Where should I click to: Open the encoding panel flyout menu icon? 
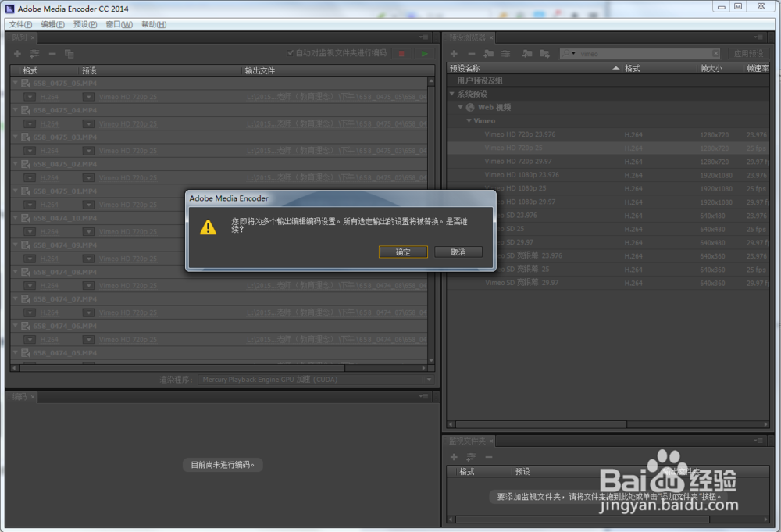(x=423, y=397)
